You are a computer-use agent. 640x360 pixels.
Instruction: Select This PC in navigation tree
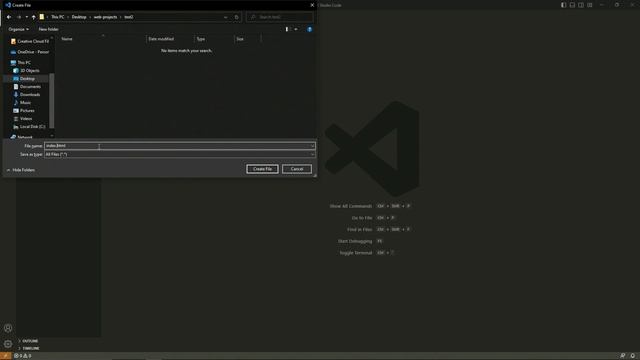(21, 62)
